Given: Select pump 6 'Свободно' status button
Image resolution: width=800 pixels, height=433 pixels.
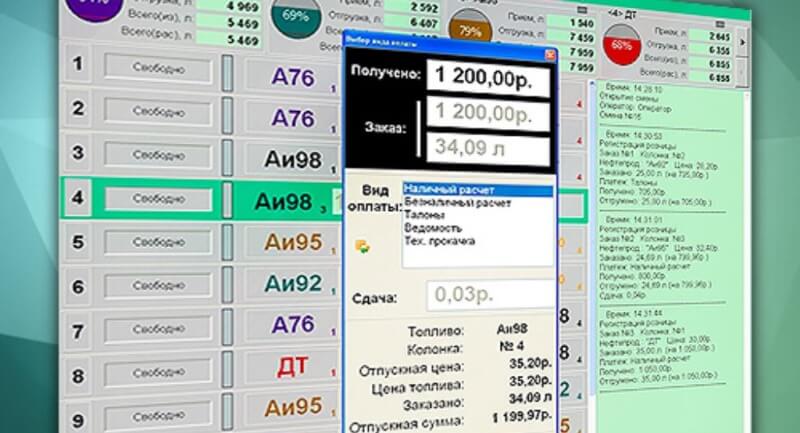Looking at the screenshot, I should coord(158,286).
